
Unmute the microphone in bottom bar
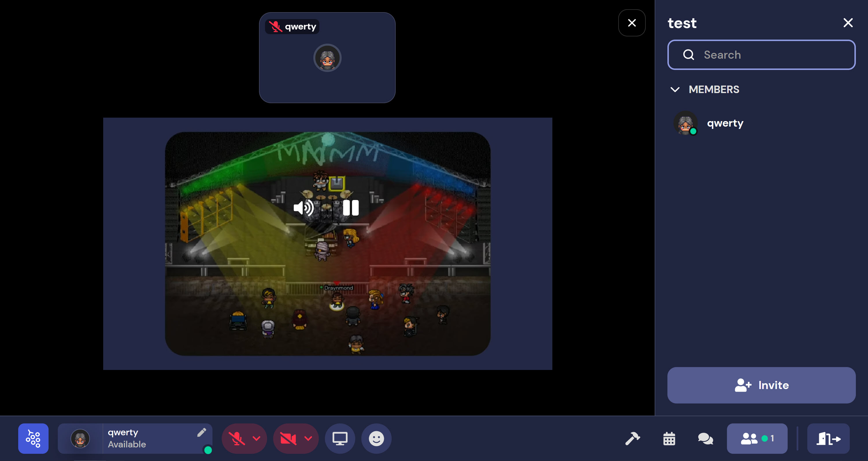tap(236, 438)
